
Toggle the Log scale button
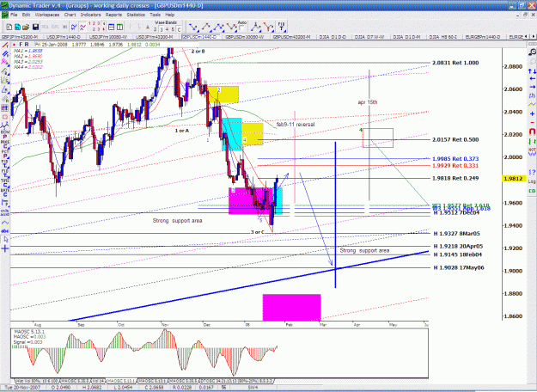(x=532, y=181)
